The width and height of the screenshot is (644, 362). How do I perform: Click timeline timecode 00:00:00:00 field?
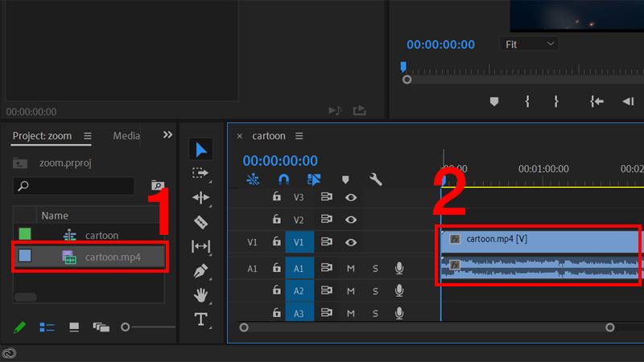280,160
